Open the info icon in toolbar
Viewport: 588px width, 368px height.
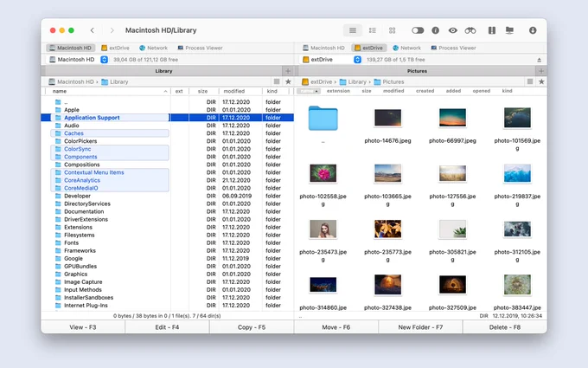[x=435, y=30]
